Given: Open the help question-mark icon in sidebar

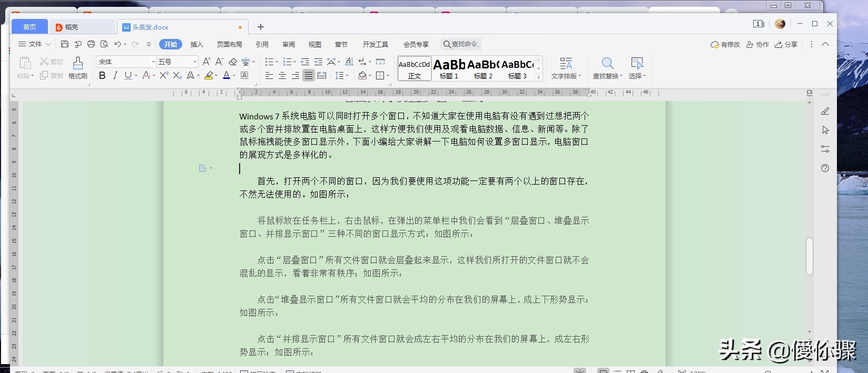Looking at the screenshot, I should pos(825,168).
